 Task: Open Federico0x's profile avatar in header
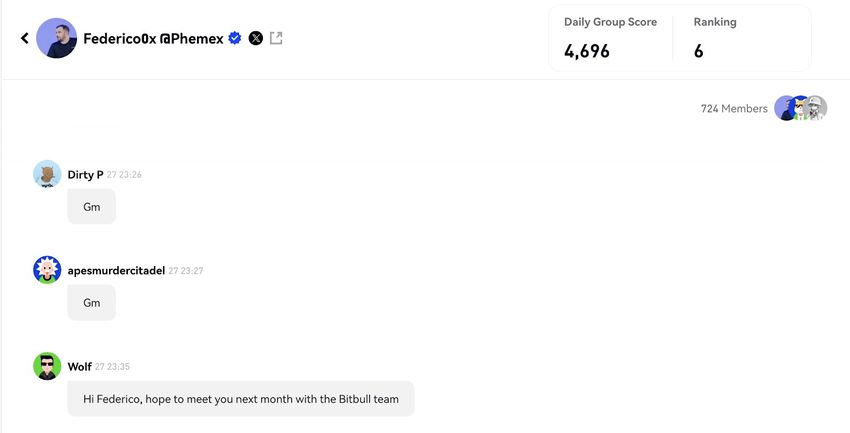(56, 38)
